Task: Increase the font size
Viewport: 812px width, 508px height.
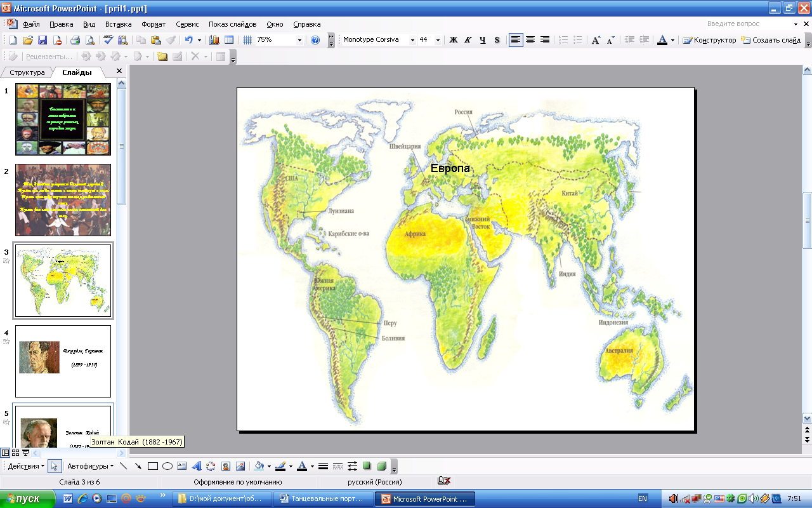Action: [596, 40]
